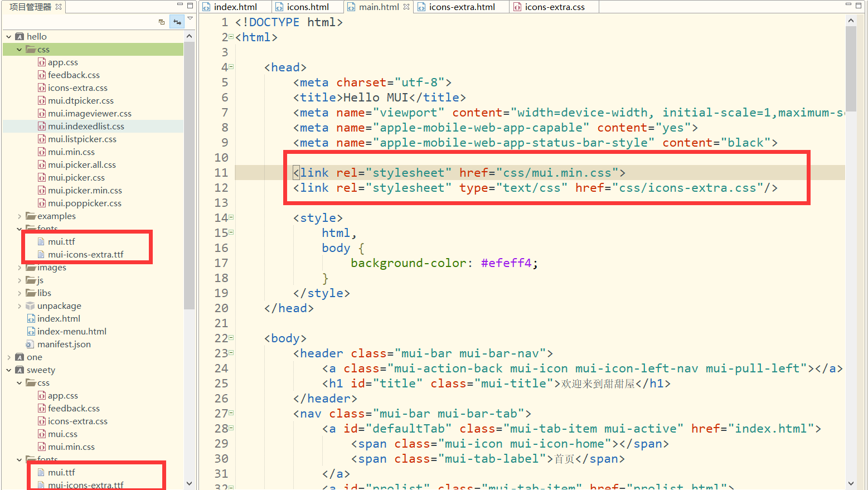This screenshot has height=490, width=868.
Task: Click the Hello MUI title text
Action: pyautogui.click(x=376, y=98)
